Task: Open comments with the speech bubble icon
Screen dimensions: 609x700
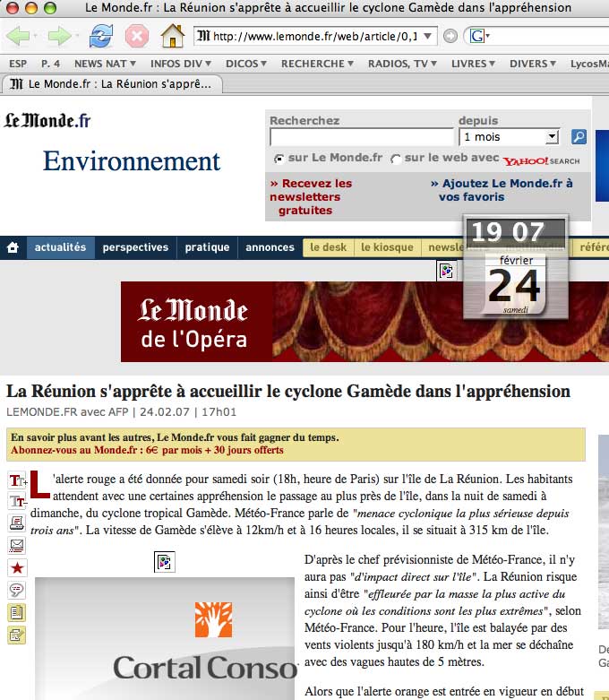Action: [17, 590]
